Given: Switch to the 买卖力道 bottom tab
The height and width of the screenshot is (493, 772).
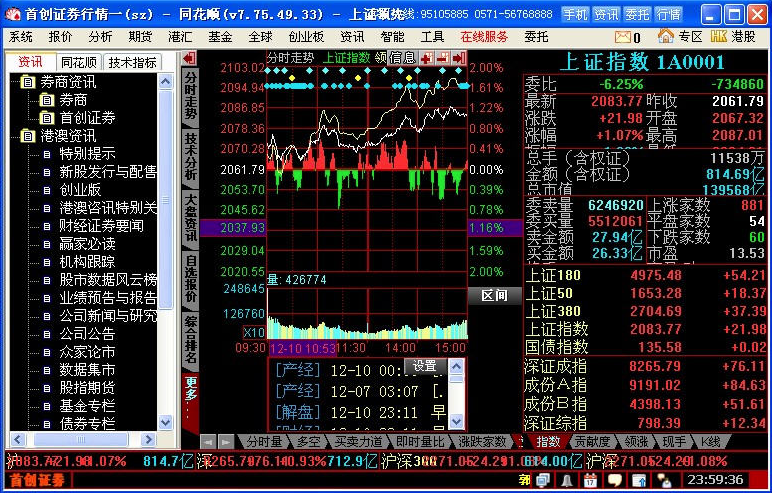Looking at the screenshot, I should click(358, 442).
